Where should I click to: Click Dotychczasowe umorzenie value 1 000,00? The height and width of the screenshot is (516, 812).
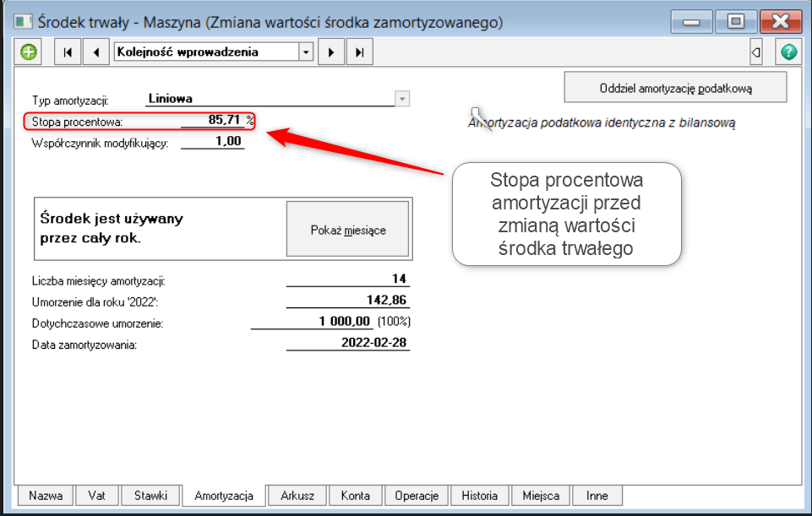(x=312, y=322)
